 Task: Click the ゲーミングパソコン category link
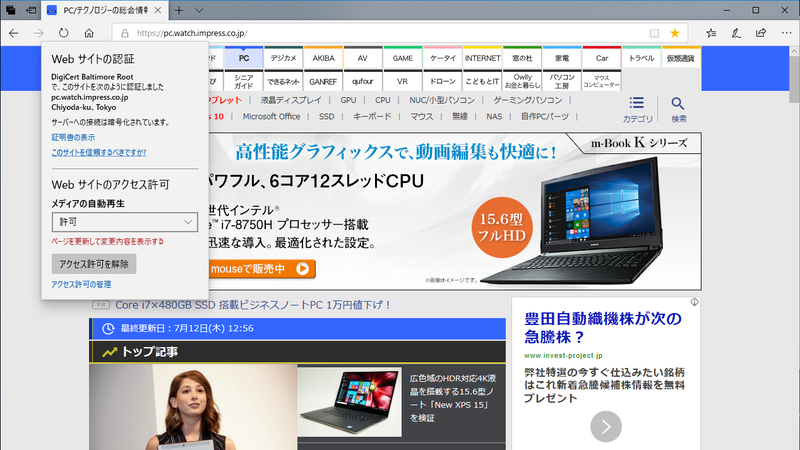click(528, 101)
